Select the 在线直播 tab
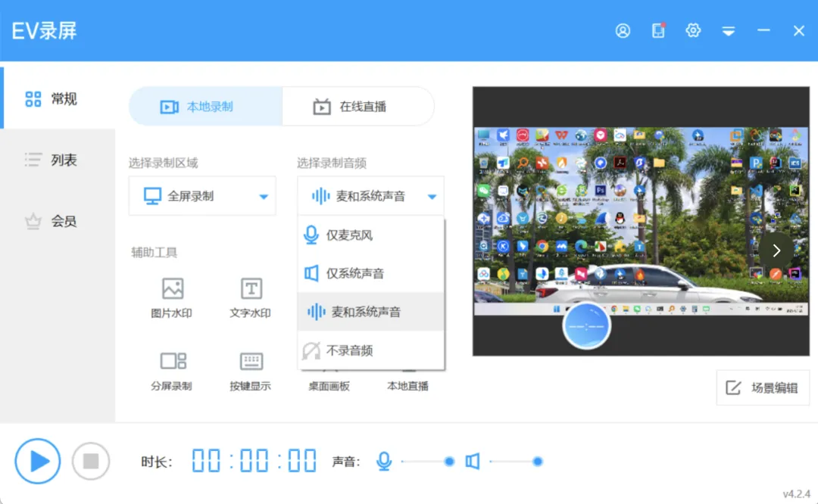 357,107
